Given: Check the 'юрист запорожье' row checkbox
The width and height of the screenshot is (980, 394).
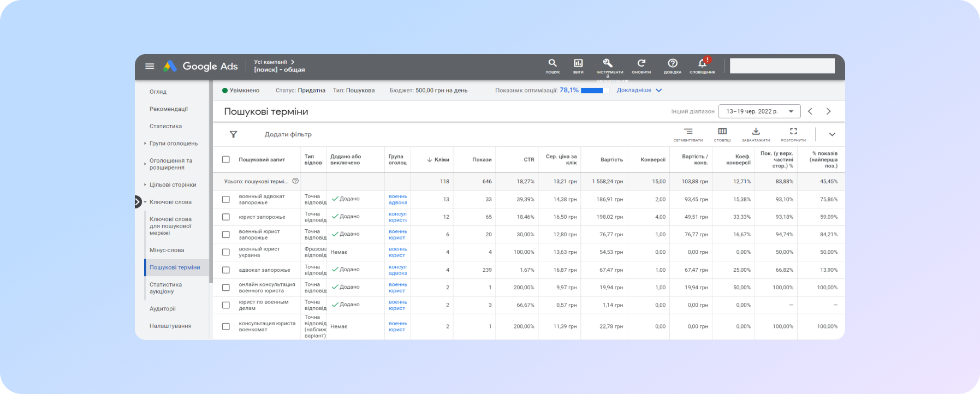Looking at the screenshot, I should [x=225, y=217].
